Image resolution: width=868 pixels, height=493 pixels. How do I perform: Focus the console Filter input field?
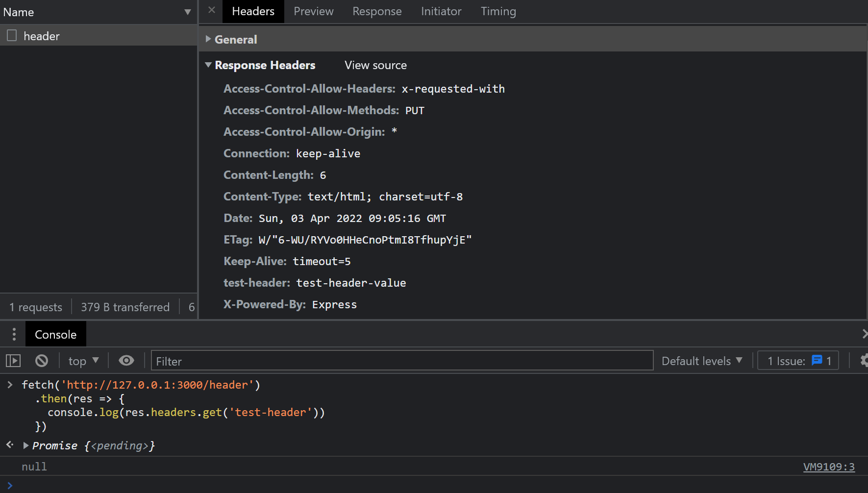point(402,361)
